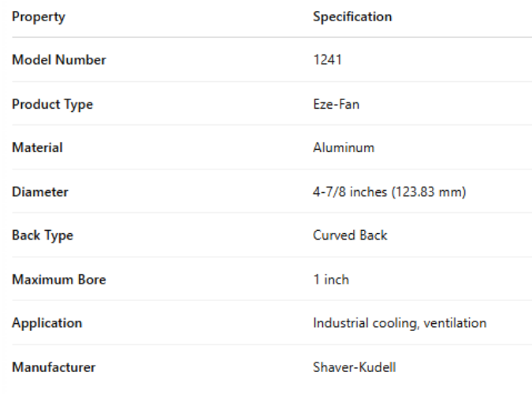The height and width of the screenshot is (394, 532).
Task: Select the Back Type label cell
Action: point(43,235)
